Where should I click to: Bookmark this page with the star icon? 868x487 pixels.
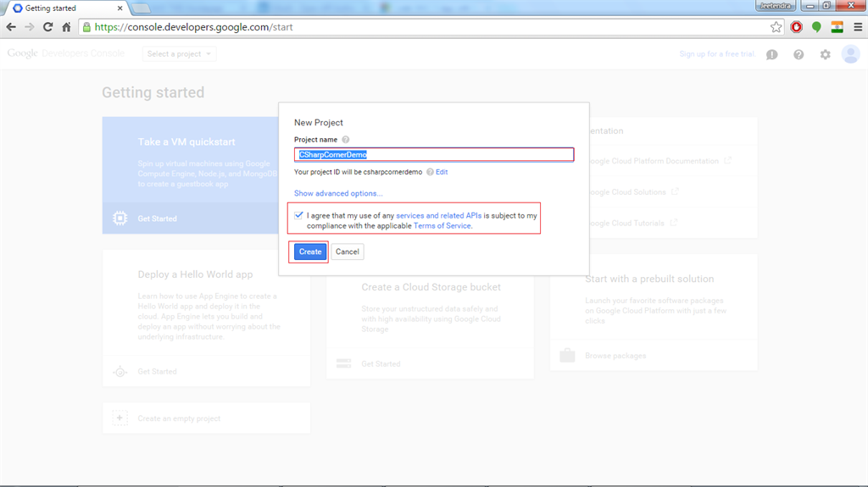pos(776,27)
